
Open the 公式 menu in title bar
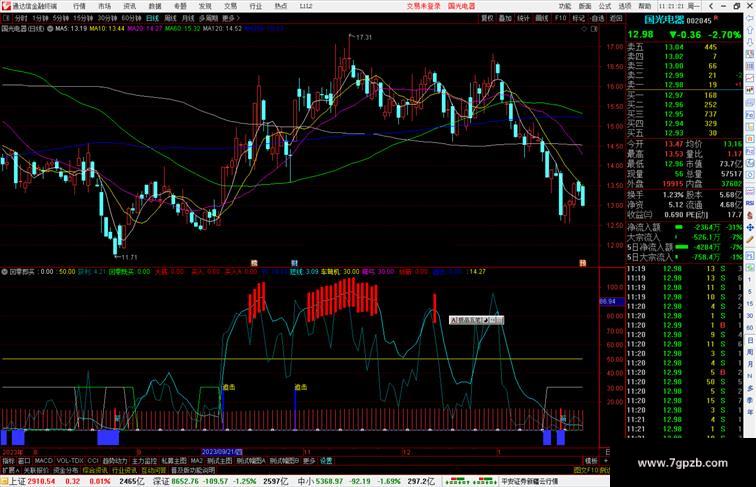pyautogui.click(x=605, y=6)
